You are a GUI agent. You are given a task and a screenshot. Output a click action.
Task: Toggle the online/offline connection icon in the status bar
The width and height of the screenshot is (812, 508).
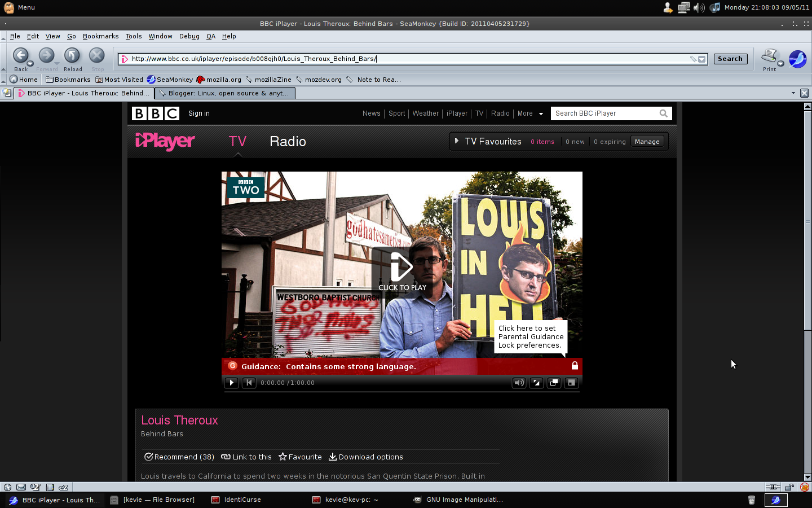tap(773, 487)
